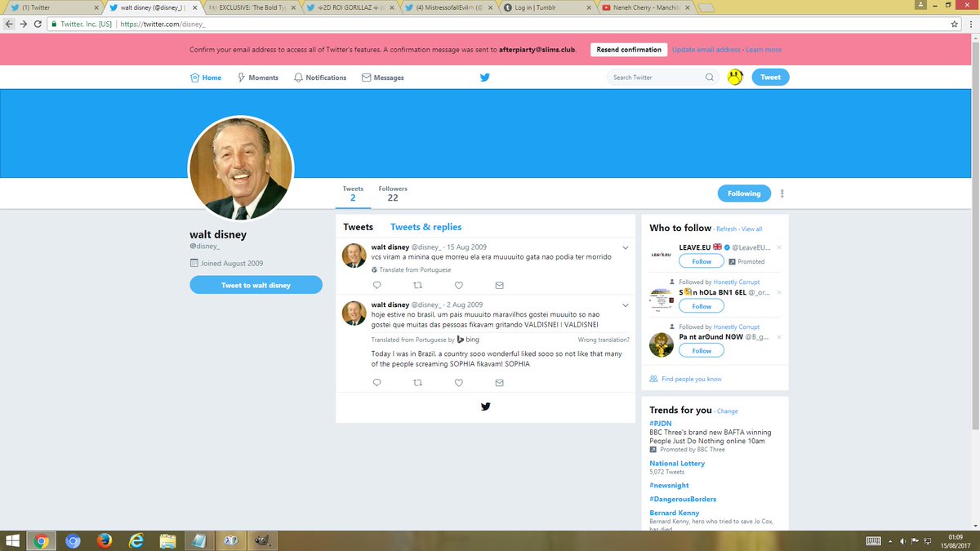Click the Bing logo in translation line
The image size is (980, 551).
point(468,340)
